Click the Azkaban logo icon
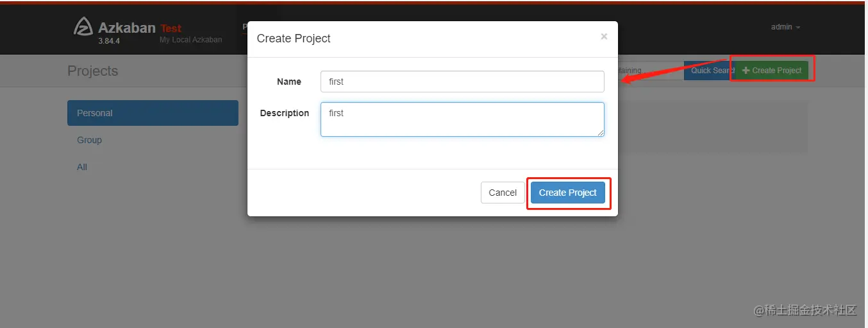This screenshot has height=328, width=868. (x=83, y=27)
